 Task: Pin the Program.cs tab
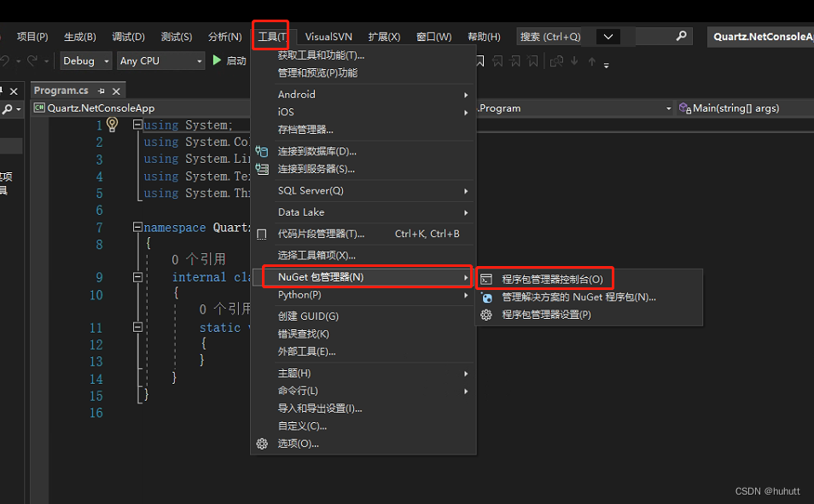(102, 91)
